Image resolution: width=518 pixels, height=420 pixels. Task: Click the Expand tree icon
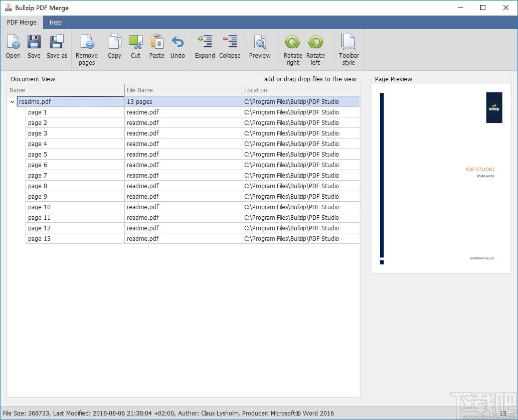click(x=205, y=42)
